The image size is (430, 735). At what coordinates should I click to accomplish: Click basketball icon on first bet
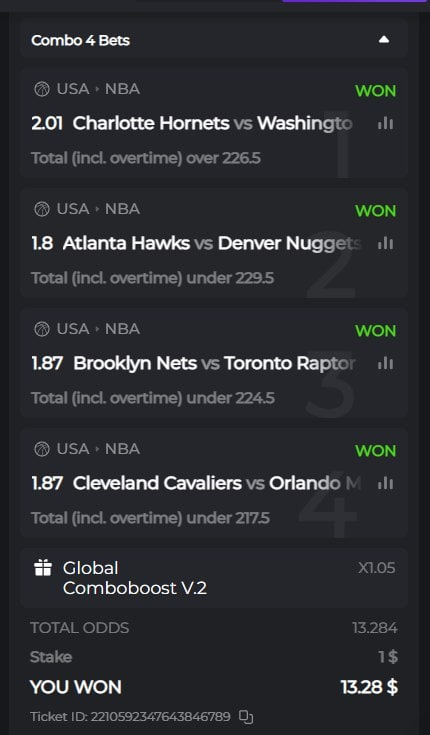42,89
